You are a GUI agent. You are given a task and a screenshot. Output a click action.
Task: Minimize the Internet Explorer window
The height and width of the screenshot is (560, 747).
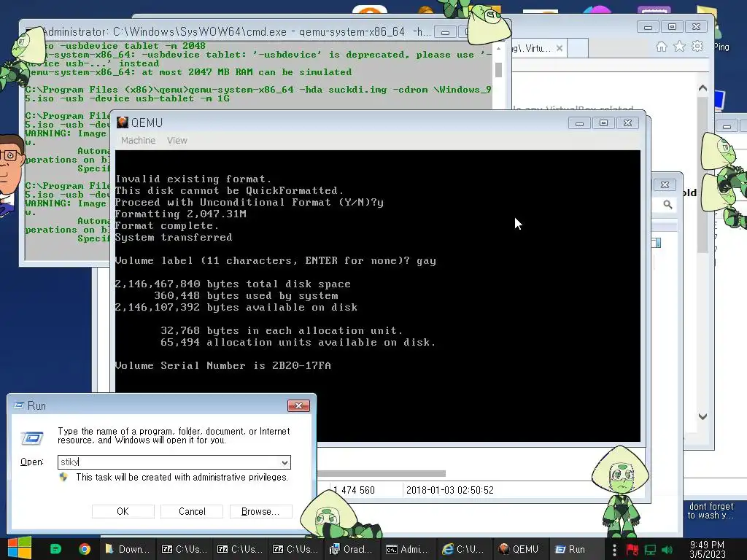[648, 27]
